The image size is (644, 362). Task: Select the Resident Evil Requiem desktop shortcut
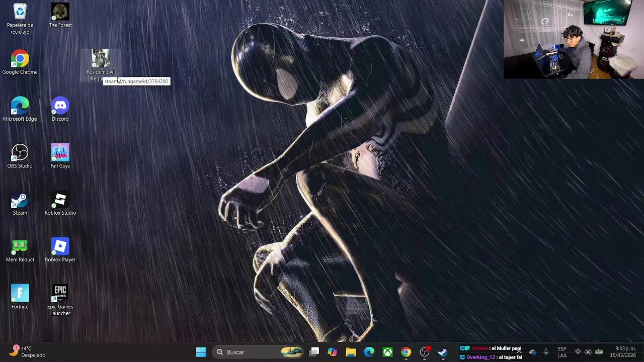click(x=100, y=65)
